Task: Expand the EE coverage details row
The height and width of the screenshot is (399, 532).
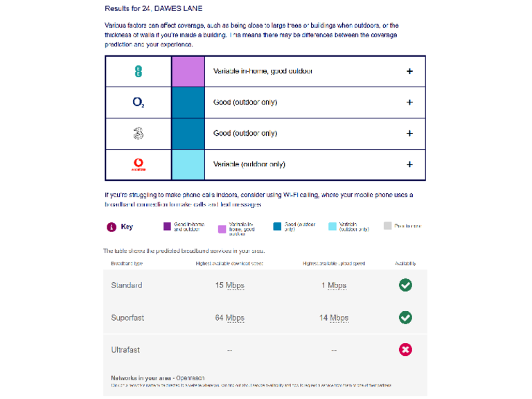Action: point(409,71)
